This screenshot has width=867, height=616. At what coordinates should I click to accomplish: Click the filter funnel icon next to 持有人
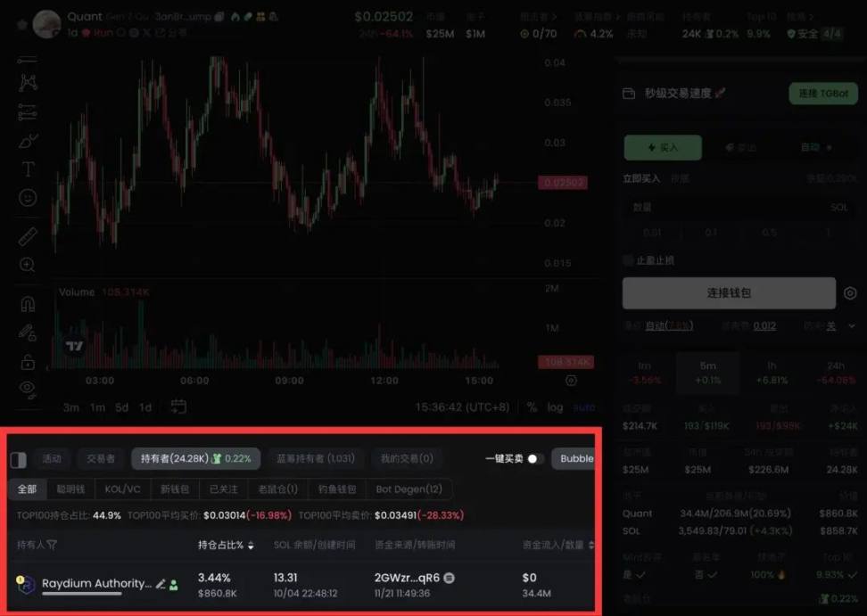52,546
